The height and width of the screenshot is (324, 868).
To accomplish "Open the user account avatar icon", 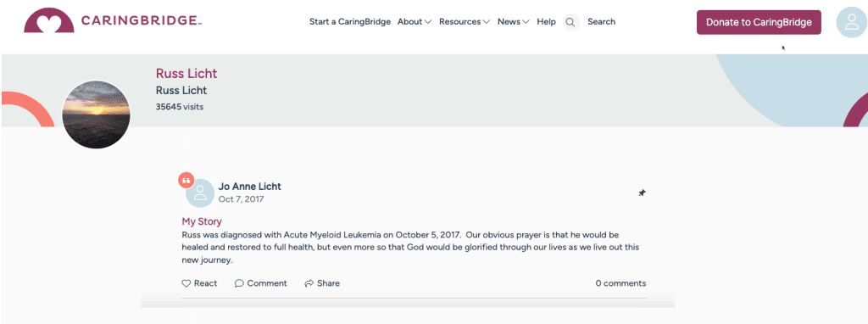I will click(851, 22).
